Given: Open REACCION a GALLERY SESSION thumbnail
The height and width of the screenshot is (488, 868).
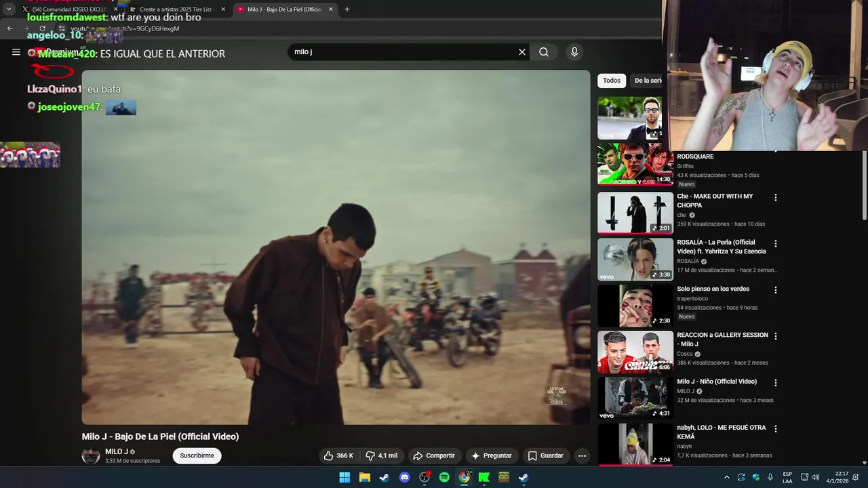Looking at the screenshot, I should (635, 352).
